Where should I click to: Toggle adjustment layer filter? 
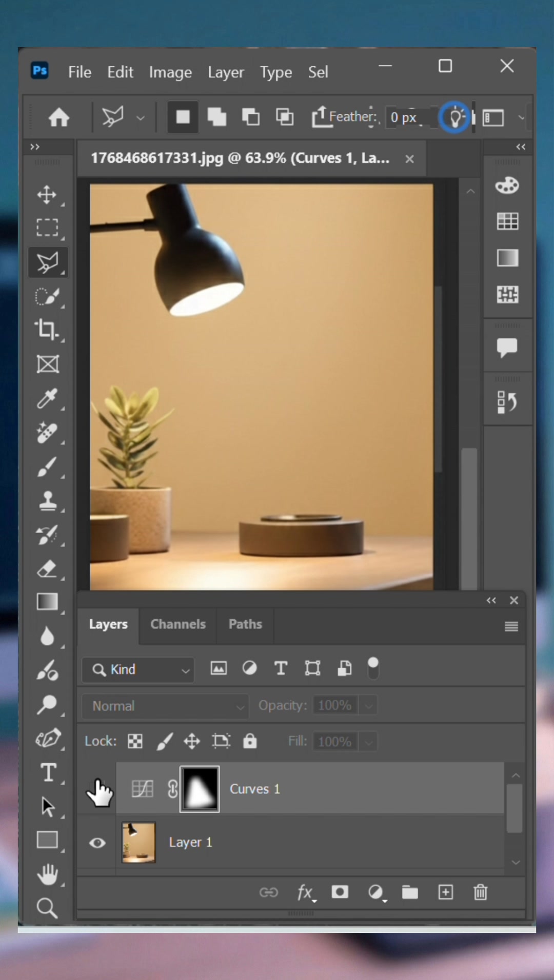pos(250,668)
